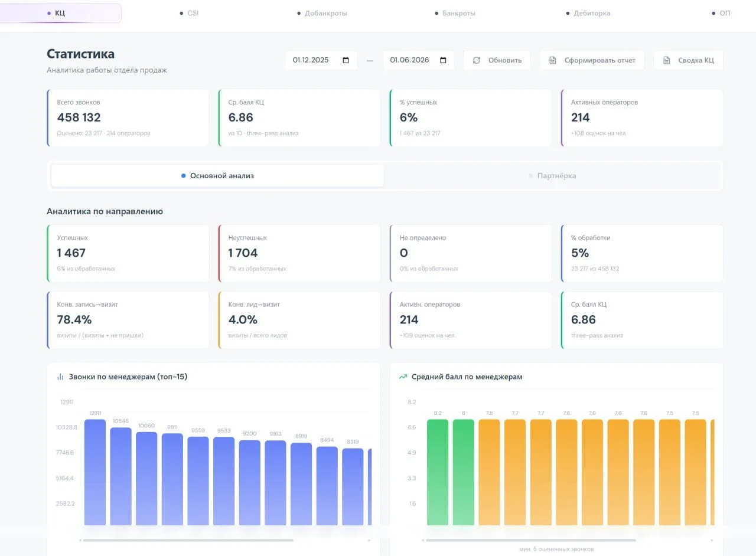Screen dimensions: 756x556
Task: Click left scroll arrow under calls chart
Action: (x=80, y=540)
